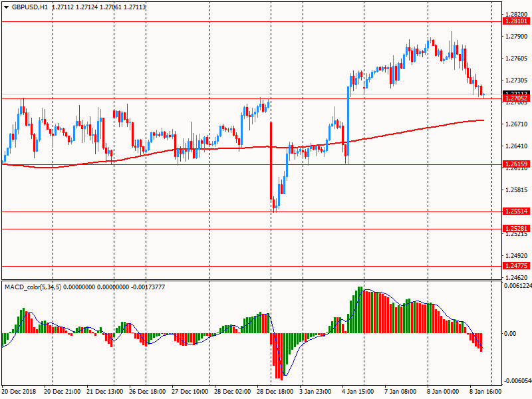This screenshot has width=532, height=399.
Task: Click the MACD_color(5,34,5) indicator label
Action: [x=33, y=287]
